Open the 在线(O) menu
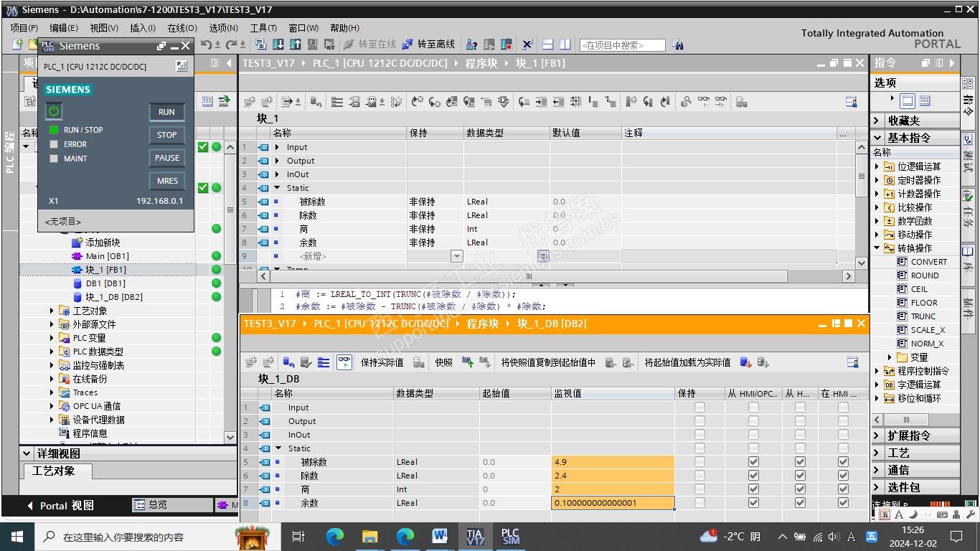Screen dimensions: 980x551 point(182,28)
